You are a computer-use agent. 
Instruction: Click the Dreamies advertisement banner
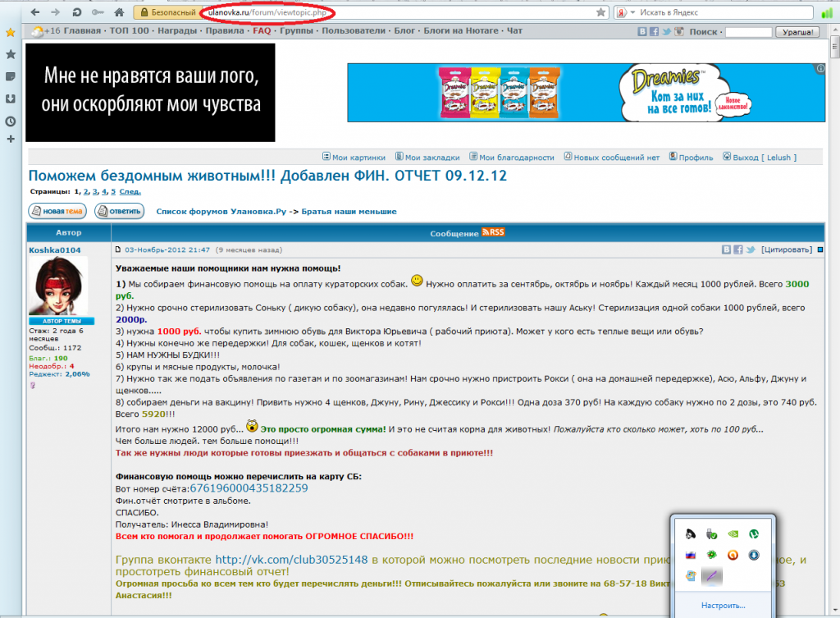[586, 93]
